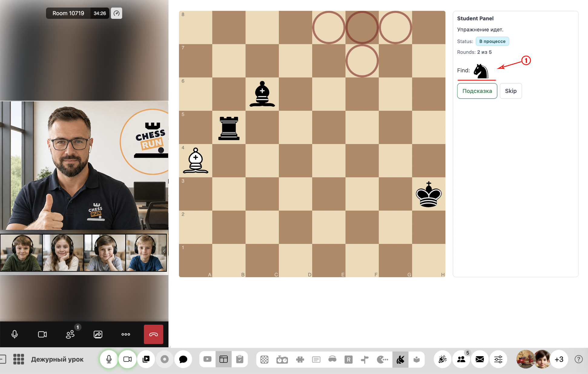
Task: Click the circled square e8
Action: point(329,28)
